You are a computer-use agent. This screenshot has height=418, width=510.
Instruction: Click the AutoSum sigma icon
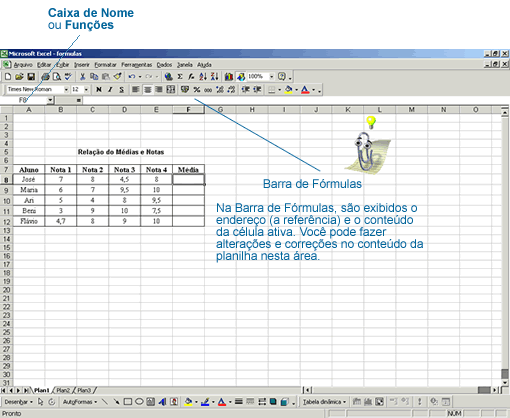tap(180, 77)
